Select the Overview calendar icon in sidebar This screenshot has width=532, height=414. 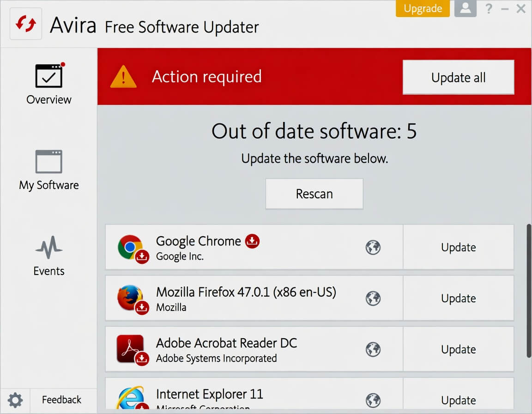click(x=49, y=76)
